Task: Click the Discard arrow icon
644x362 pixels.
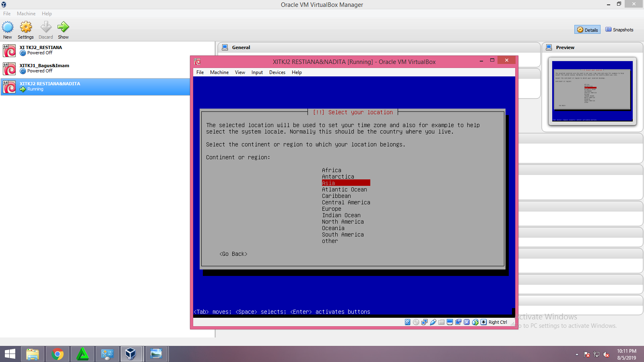Action: pos(46,27)
